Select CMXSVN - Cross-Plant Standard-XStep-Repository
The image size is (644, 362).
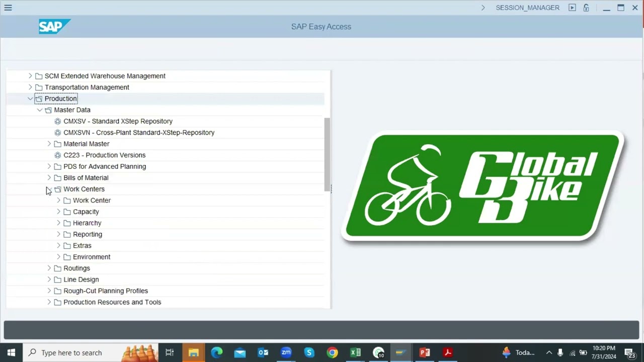(139, 132)
